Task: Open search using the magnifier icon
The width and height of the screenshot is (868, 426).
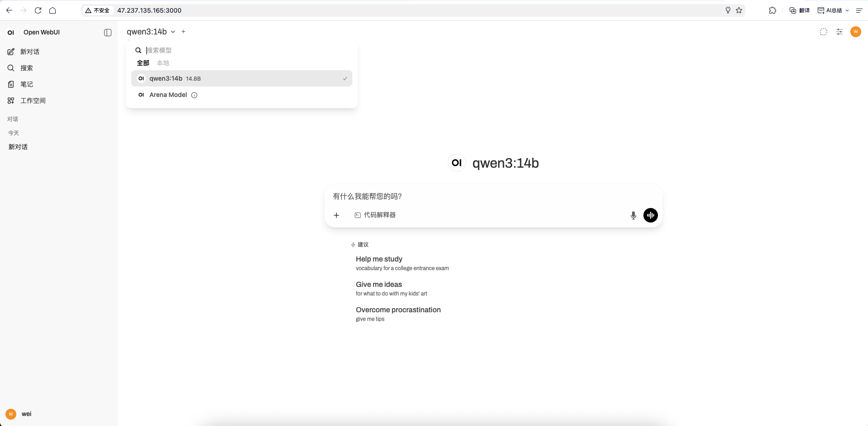Action: coord(11,68)
